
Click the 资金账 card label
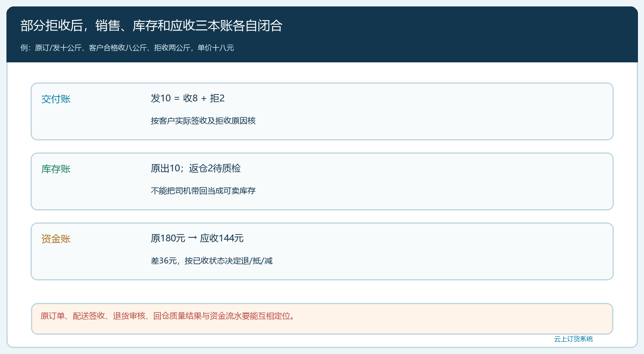[x=56, y=239]
